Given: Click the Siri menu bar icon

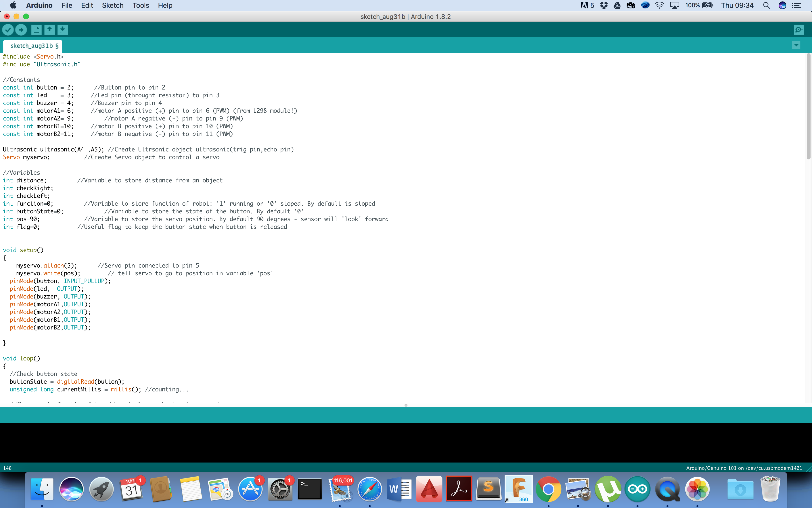Looking at the screenshot, I should [783, 5].
